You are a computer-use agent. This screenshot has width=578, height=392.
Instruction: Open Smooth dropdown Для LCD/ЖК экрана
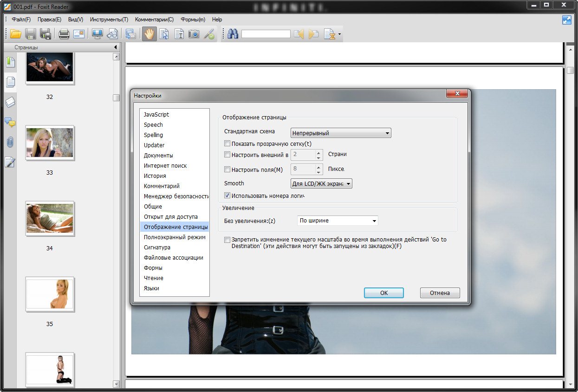321,183
